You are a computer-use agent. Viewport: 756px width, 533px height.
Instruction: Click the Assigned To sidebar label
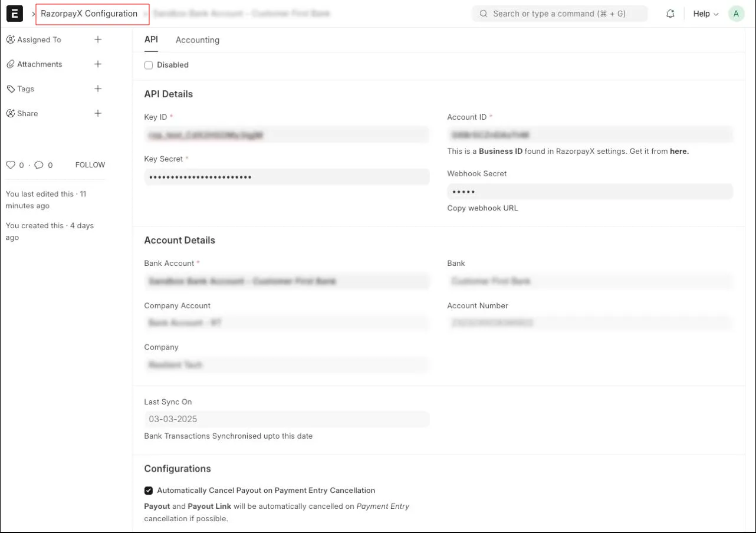39,40
